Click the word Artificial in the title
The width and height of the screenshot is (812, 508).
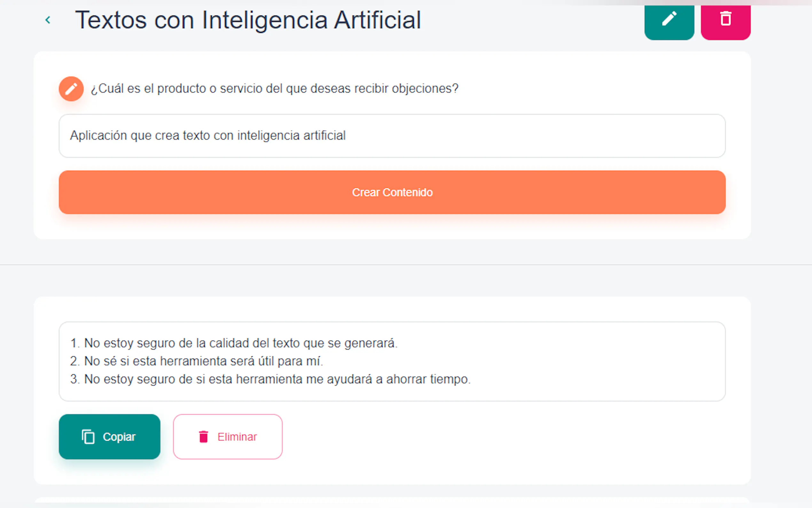point(377,20)
